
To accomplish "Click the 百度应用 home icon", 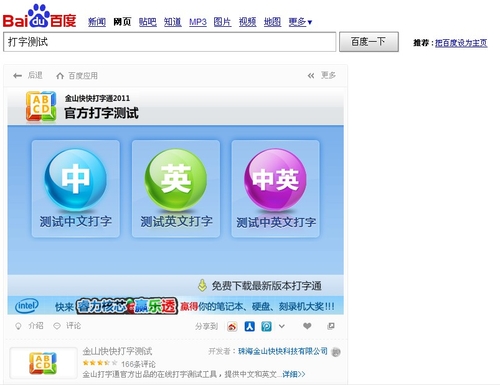I will pos(60,76).
